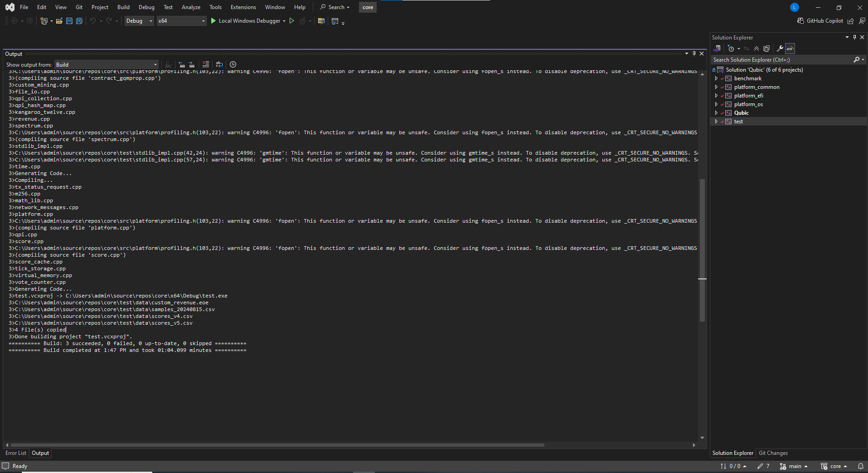The height and width of the screenshot is (473, 868).
Task: Open the notifications bell in status bar
Action: tap(860, 466)
